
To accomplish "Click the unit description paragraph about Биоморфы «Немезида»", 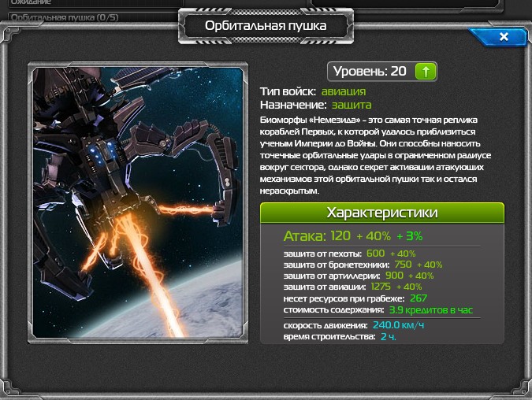I will pyautogui.click(x=375, y=155).
